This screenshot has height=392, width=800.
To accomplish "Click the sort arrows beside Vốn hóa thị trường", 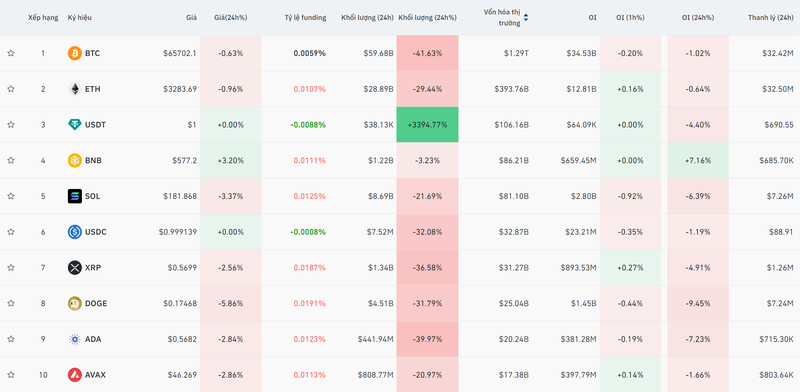I will 526,18.
